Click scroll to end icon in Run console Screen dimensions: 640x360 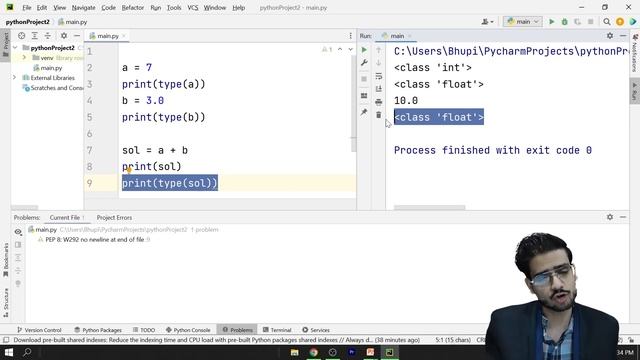(x=379, y=89)
